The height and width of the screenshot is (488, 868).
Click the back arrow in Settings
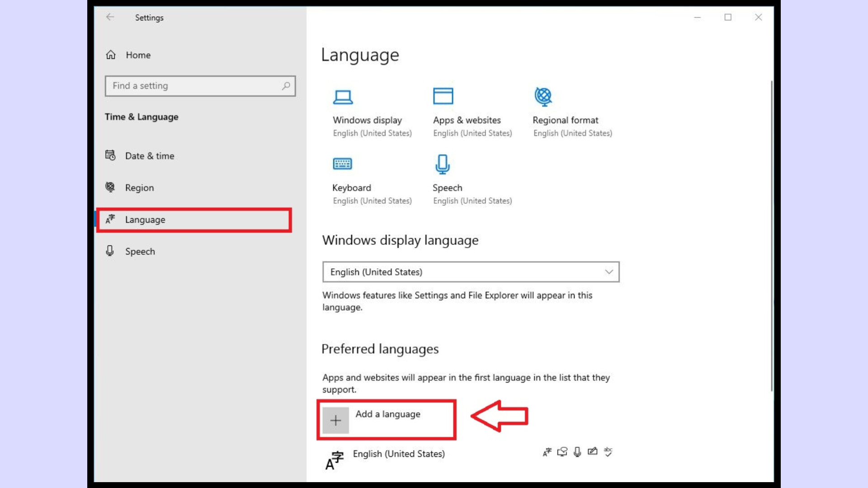[110, 17]
